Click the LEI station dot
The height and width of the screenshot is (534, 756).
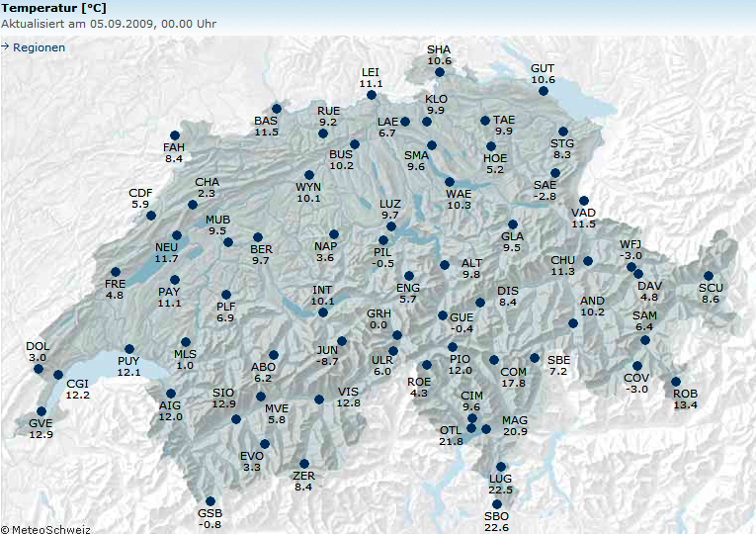tap(372, 95)
